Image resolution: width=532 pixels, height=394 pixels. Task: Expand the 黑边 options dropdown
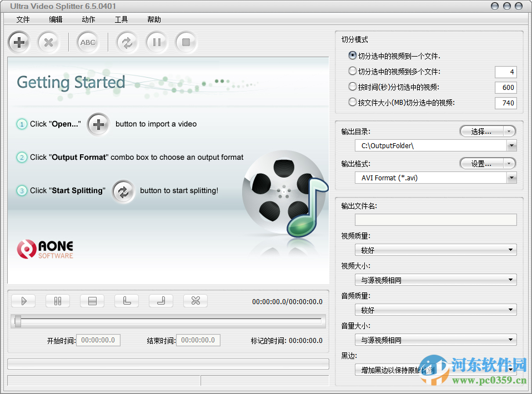pos(511,369)
